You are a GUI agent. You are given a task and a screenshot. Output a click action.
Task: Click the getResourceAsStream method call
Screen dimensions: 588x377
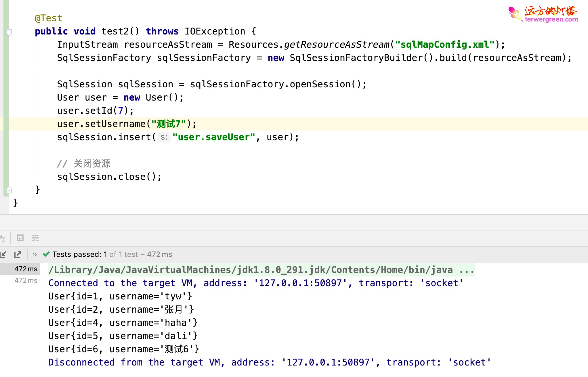pos(337,45)
